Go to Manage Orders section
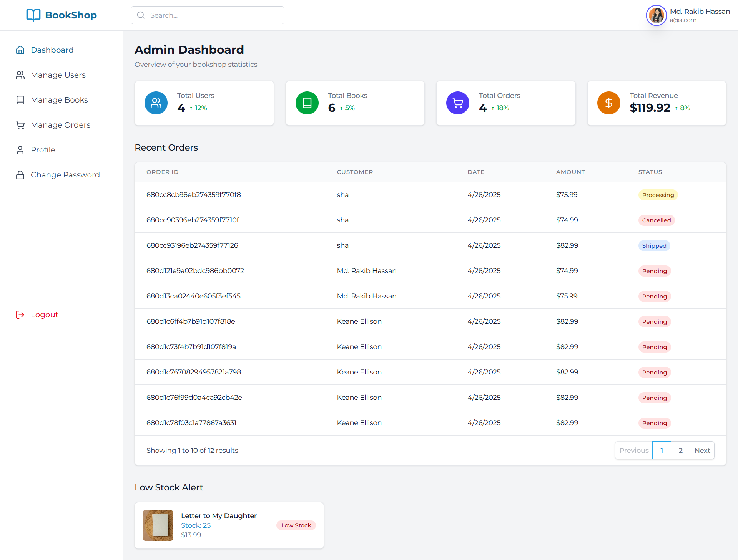 pyautogui.click(x=60, y=125)
